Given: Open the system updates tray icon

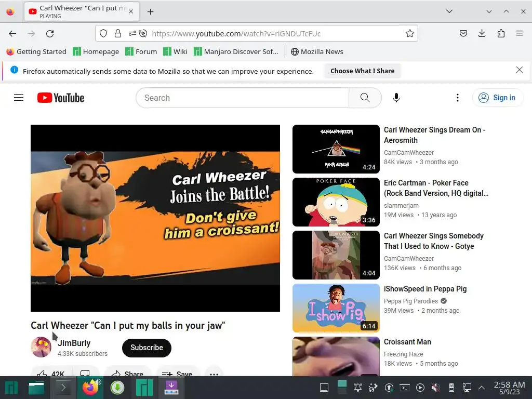Looking at the screenshot, I should pyautogui.click(x=389, y=388).
